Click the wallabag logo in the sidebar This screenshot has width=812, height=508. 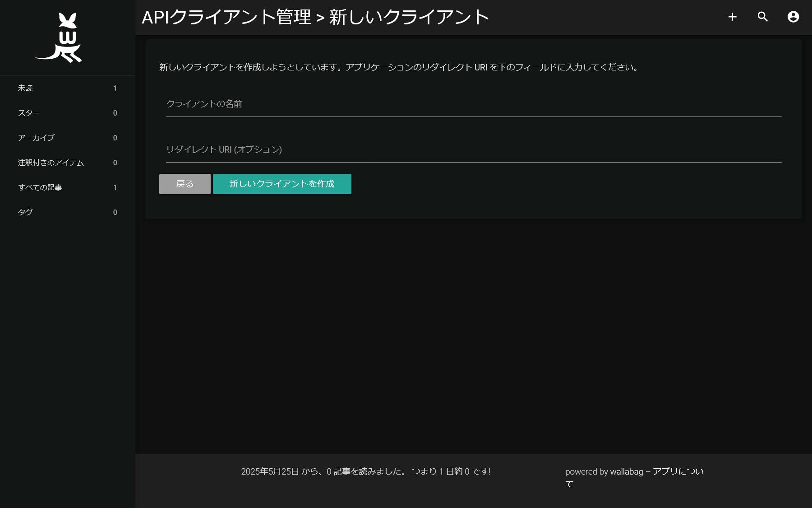pyautogui.click(x=59, y=37)
